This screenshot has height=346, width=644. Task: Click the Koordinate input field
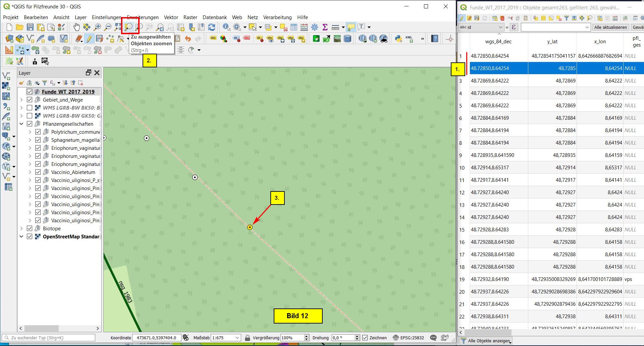pos(157,338)
